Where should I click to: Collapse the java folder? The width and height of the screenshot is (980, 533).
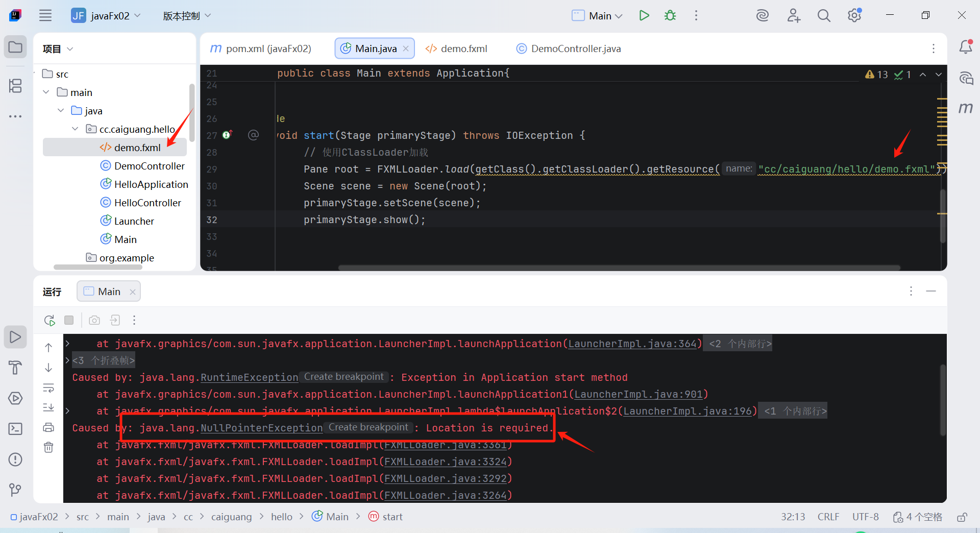point(61,111)
